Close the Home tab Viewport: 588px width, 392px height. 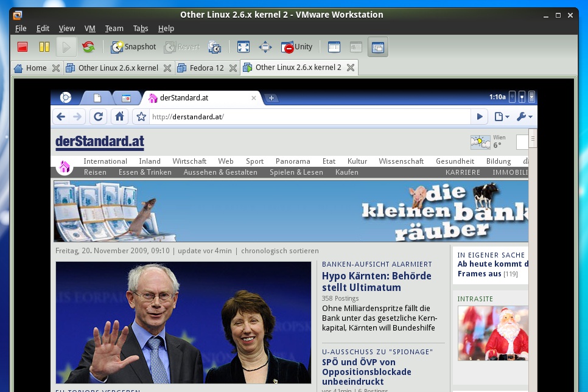tap(56, 68)
